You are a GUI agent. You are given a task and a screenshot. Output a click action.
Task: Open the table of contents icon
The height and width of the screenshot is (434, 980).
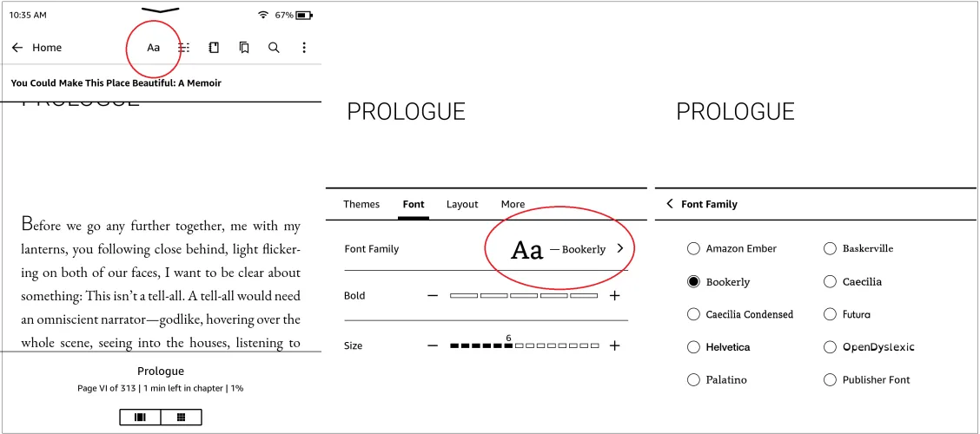(184, 48)
